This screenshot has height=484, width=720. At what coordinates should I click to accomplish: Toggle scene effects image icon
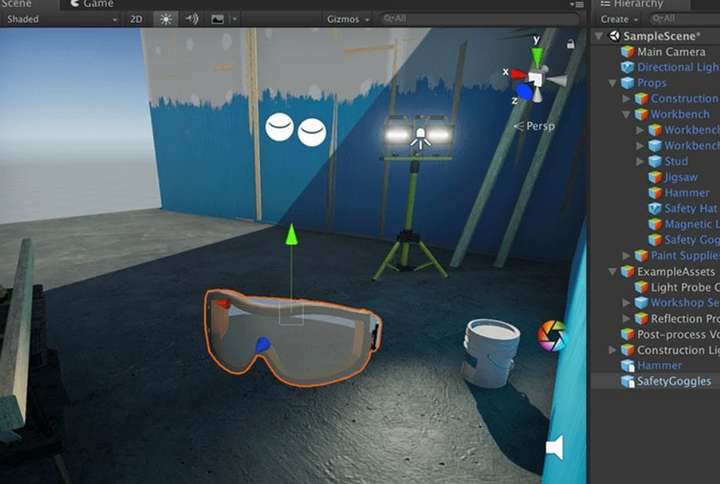point(218,19)
